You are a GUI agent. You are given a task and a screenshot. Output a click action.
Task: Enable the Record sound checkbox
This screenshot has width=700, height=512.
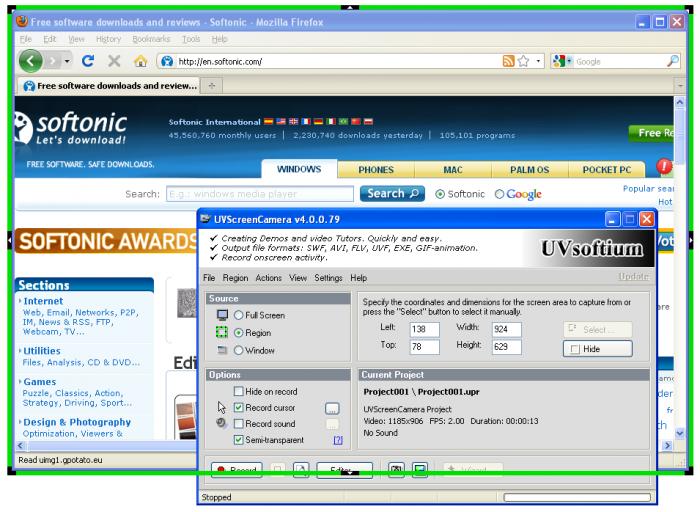(x=239, y=424)
